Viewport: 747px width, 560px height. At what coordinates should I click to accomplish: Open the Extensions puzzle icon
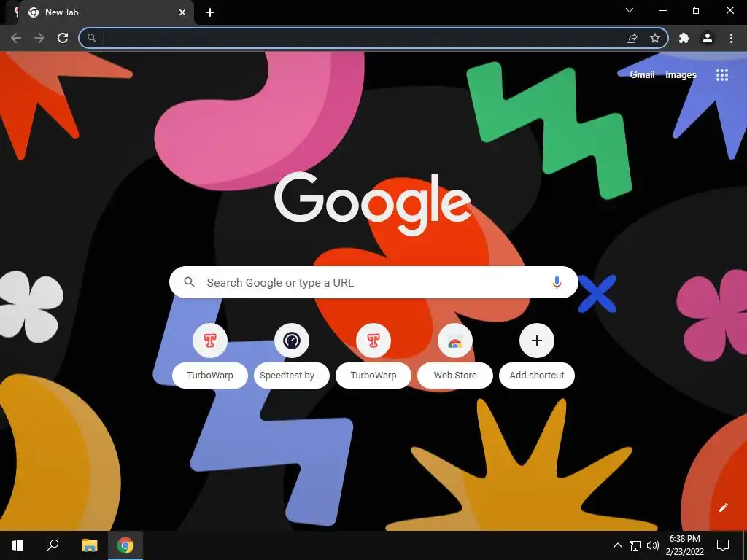(684, 38)
